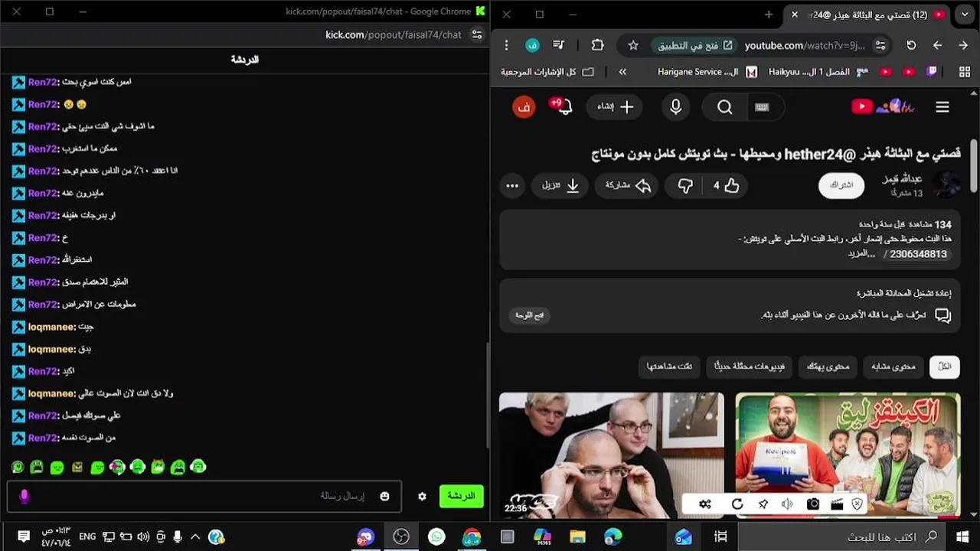Dislike the video with thumbs down
Screen dimensions: 980x551
click(x=685, y=185)
